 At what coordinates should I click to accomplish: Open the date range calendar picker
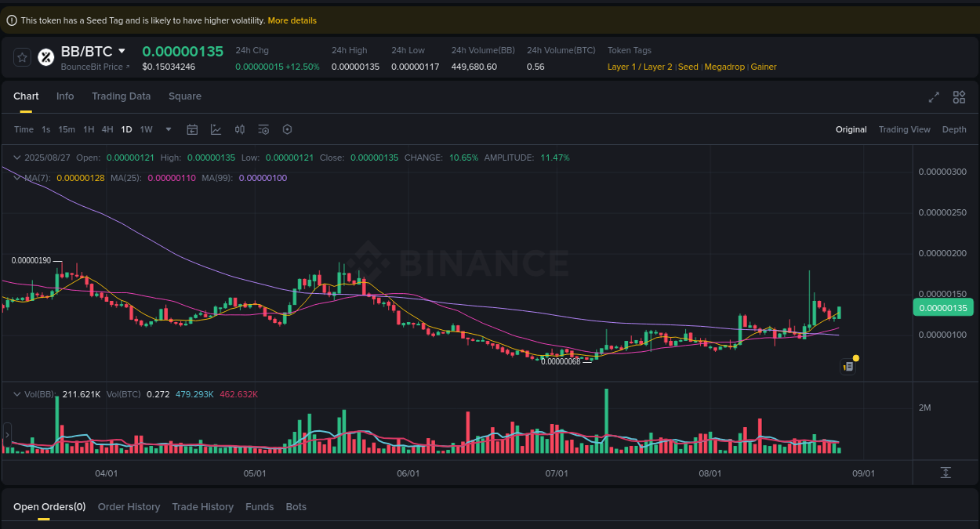tap(192, 129)
